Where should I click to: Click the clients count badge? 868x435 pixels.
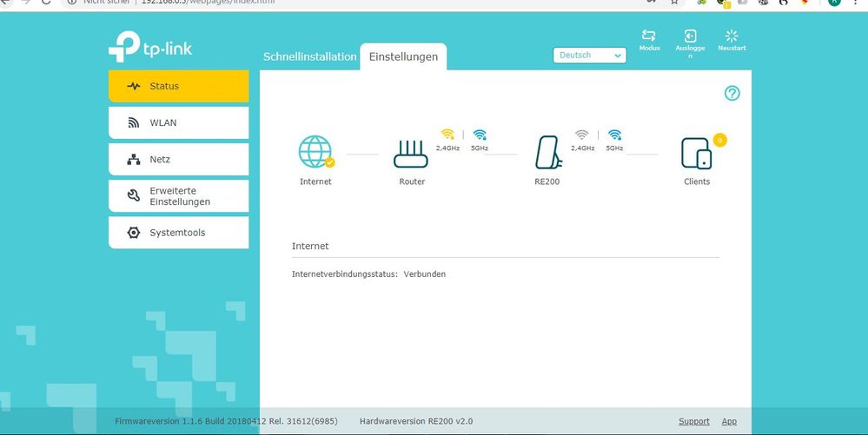point(719,140)
